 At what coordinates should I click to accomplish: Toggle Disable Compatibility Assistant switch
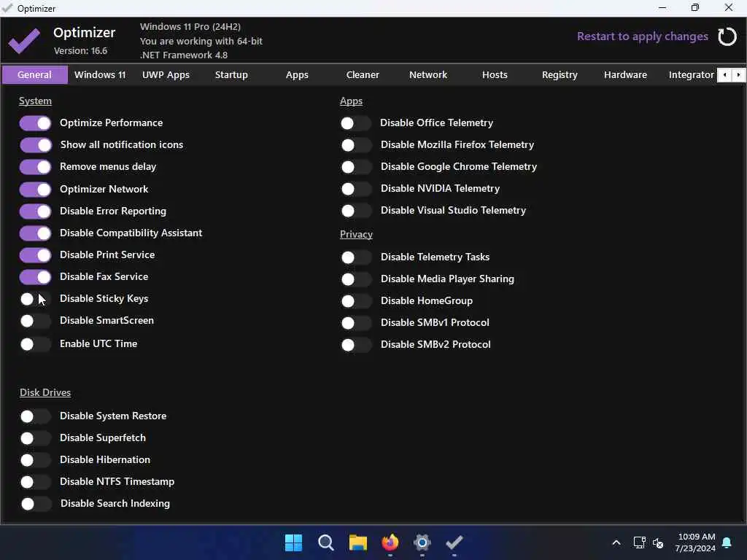35,233
